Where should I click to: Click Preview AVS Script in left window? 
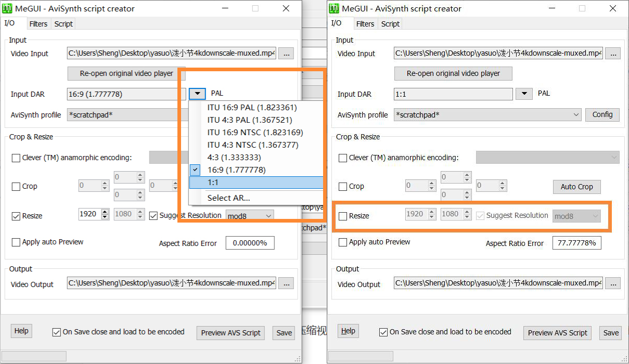click(x=230, y=333)
